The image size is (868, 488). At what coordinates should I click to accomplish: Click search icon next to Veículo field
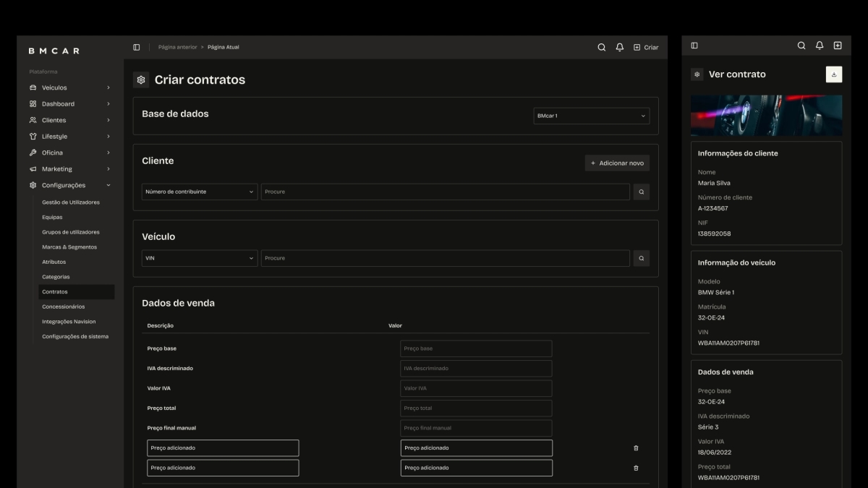pyautogui.click(x=641, y=258)
